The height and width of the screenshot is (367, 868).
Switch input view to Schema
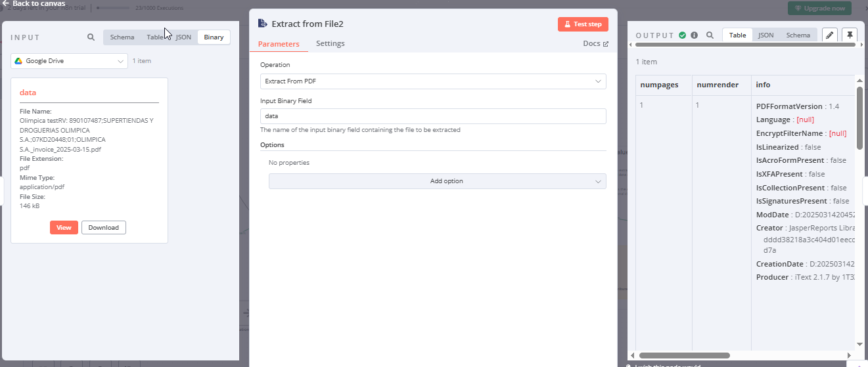[122, 37]
